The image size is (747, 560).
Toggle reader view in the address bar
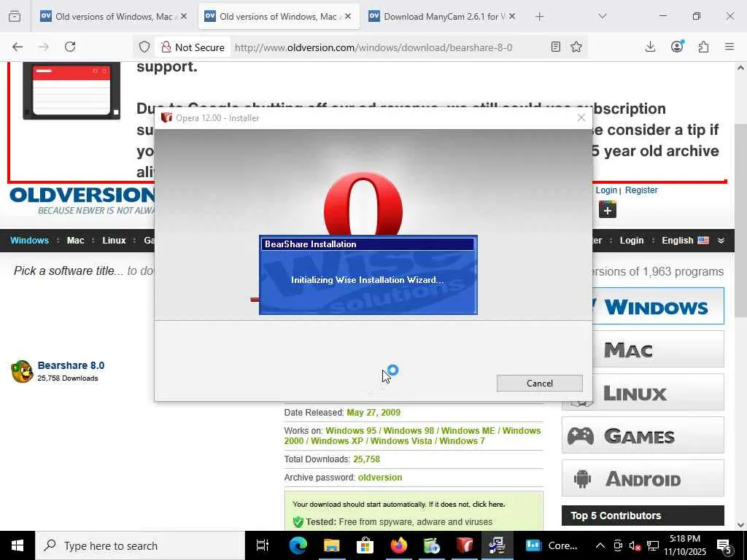coord(555,47)
